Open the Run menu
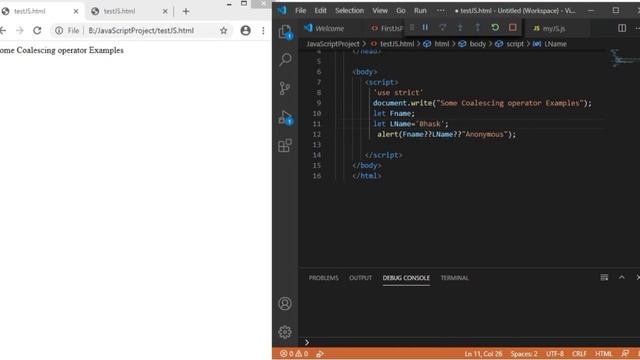Image resolution: width=640 pixels, height=360 pixels. click(x=420, y=11)
